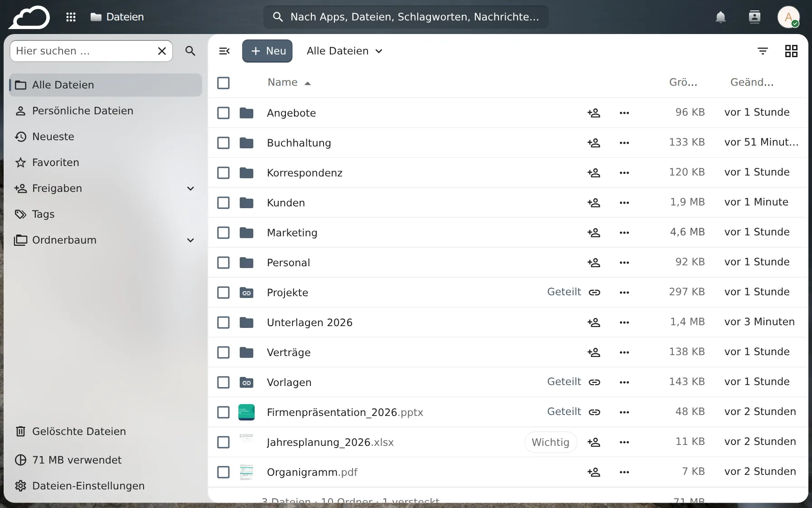
Task: Expand the Freigaben section chevron
Action: point(191,189)
